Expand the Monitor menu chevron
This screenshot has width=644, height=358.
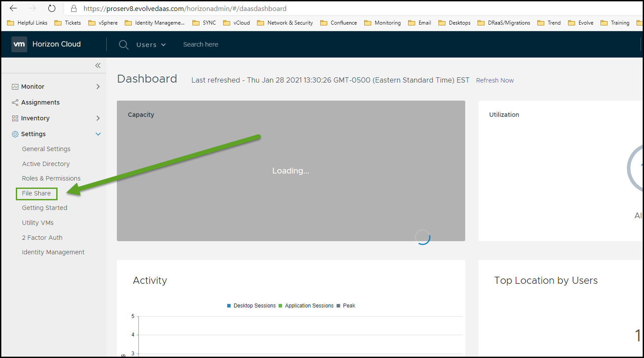98,87
